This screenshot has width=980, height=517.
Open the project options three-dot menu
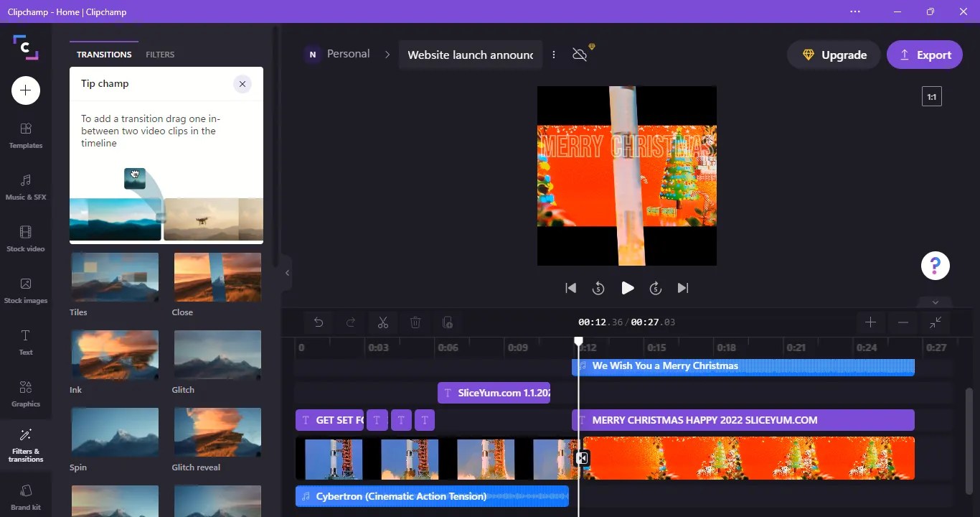pyautogui.click(x=553, y=54)
